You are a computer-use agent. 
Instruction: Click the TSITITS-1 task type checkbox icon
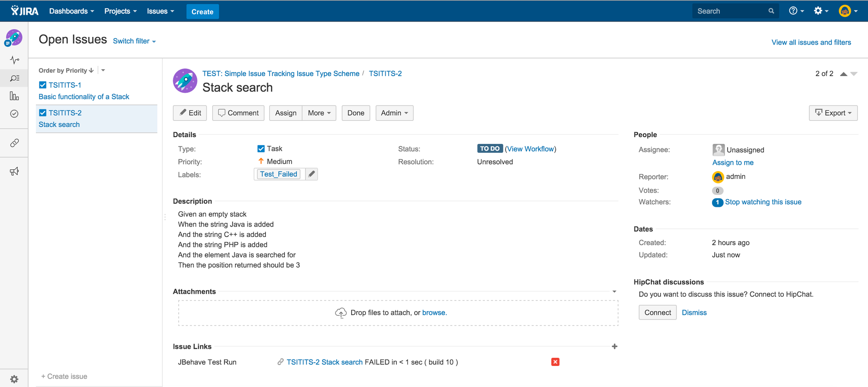[x=43, y=85]
